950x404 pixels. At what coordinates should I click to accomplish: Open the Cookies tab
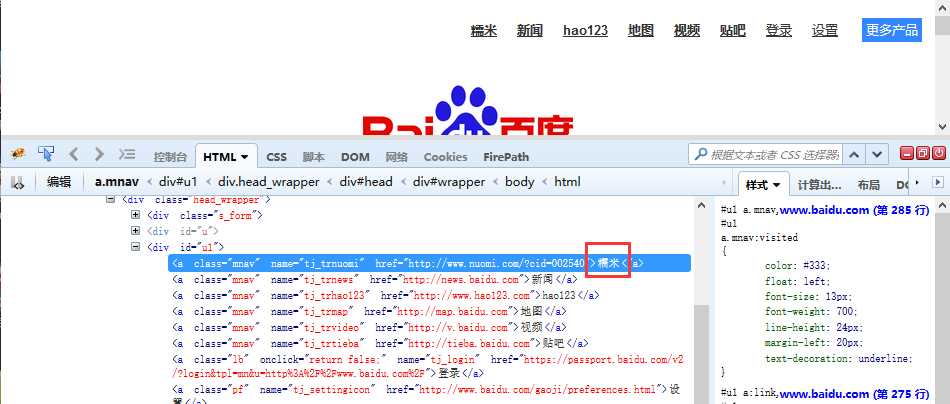point(445,157)
